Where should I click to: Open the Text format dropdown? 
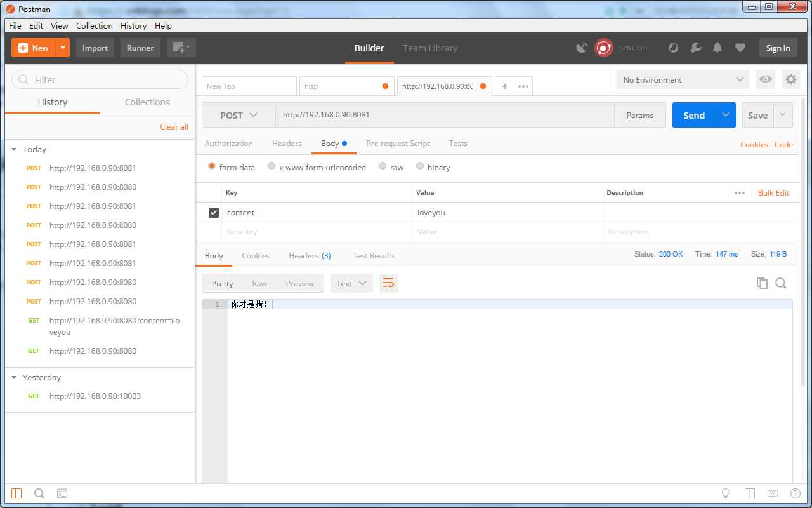coord(351,283)
